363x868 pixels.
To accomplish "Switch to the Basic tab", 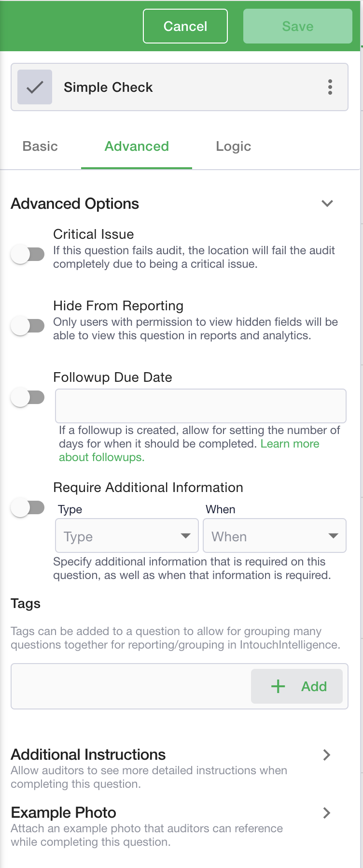I will tap(40, 146).
